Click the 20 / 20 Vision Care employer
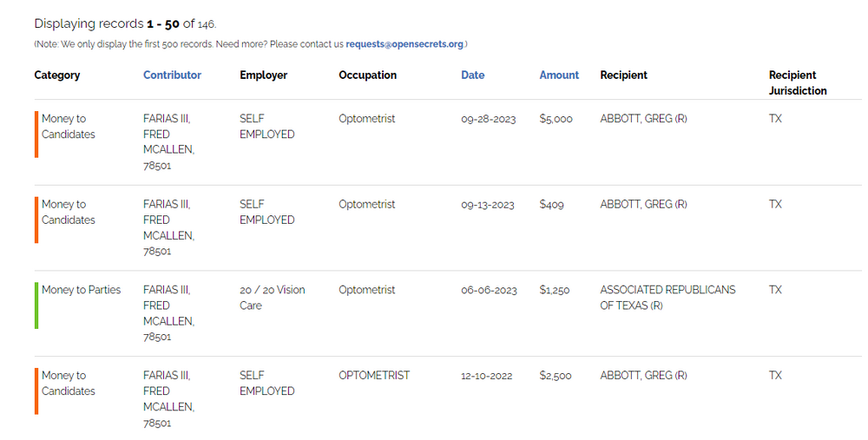868x440 pixels. pyautogui.click(x=272, y=298)
